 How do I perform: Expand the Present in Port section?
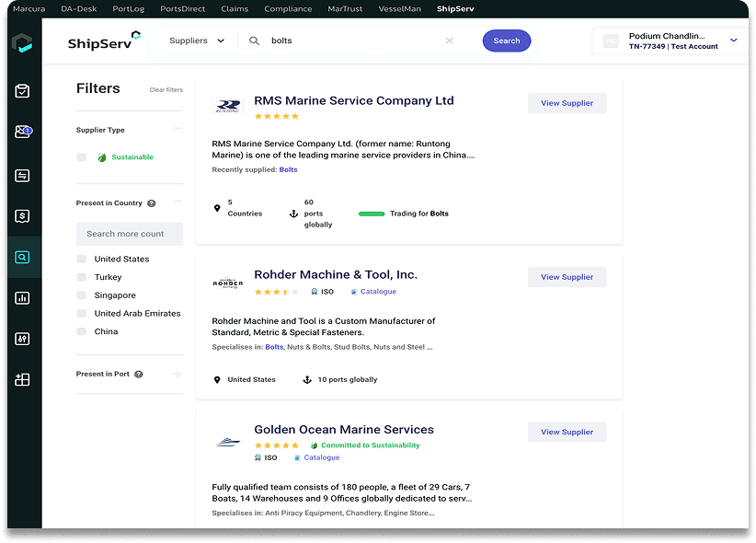pos(178,374)
